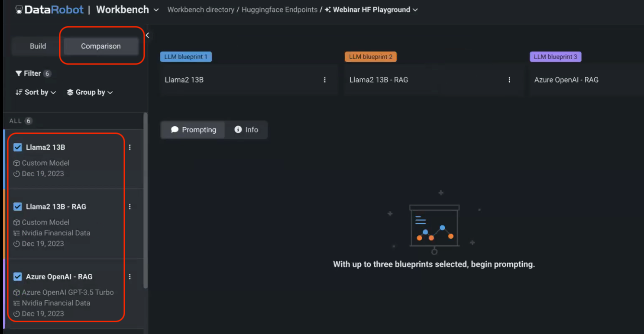Select the Comparison tab
Viewport: 644px width, 334px height.
pos(100,46)
